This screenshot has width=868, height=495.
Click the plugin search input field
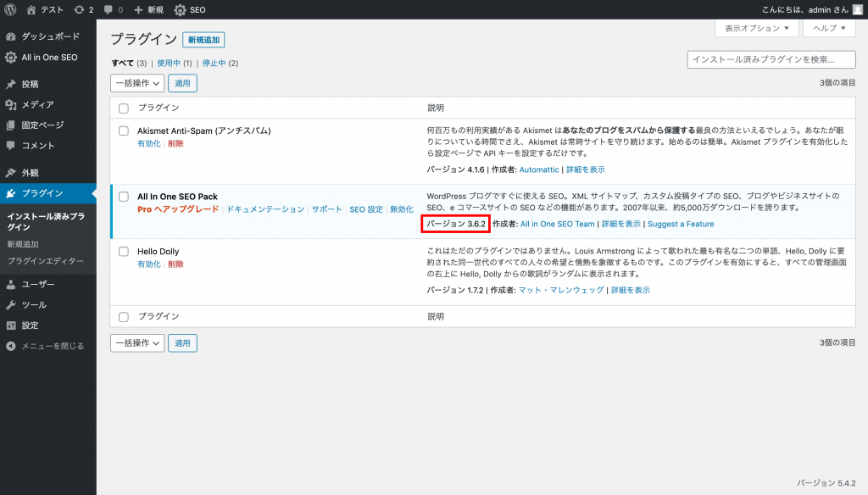click(x=771, y=60)
